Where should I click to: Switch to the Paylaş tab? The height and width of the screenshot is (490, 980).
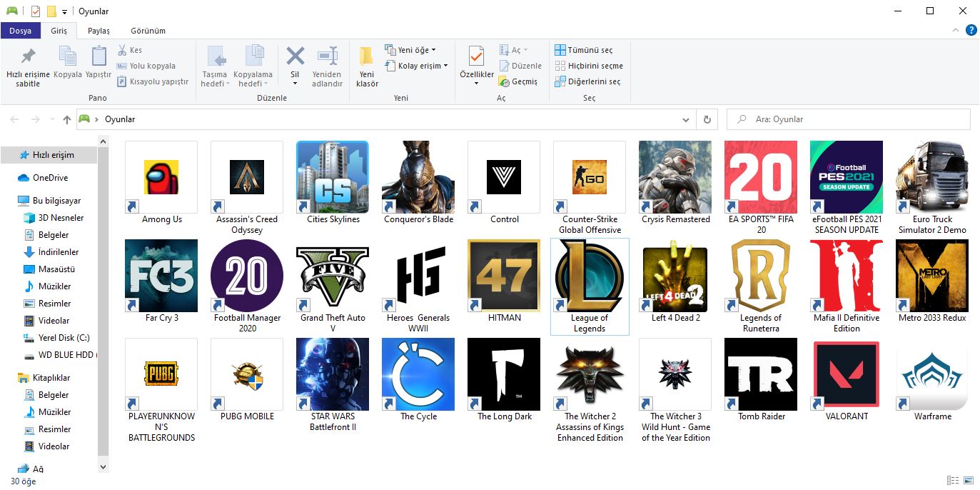click(98, 31)
